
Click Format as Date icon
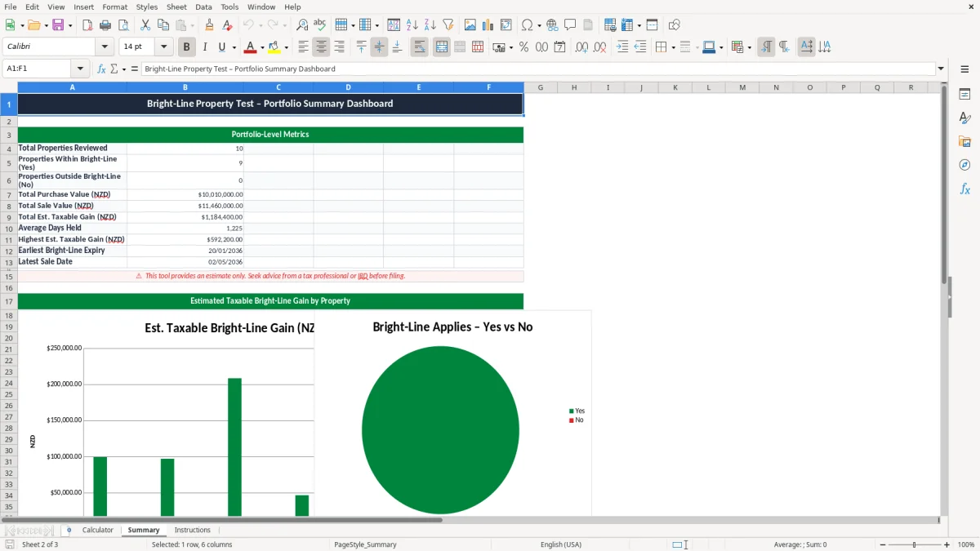559,47
